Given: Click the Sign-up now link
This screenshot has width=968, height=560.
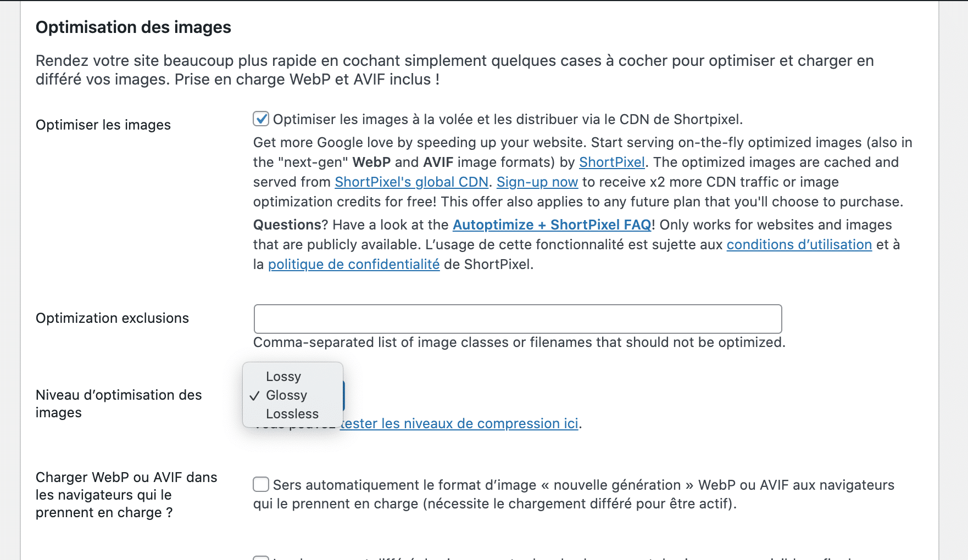Looking at the screenshot, I should pyautogui.click(x=537, y=182).
